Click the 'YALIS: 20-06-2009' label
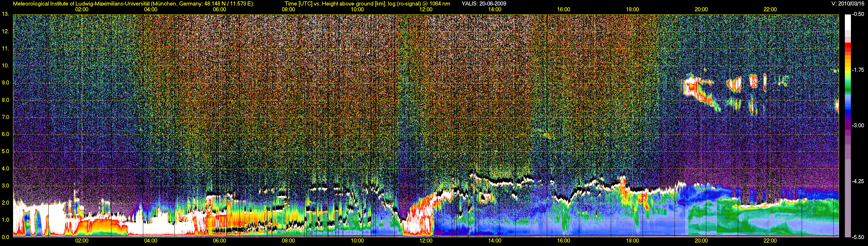This screenshot has height=246, width=868. [483, 4]
